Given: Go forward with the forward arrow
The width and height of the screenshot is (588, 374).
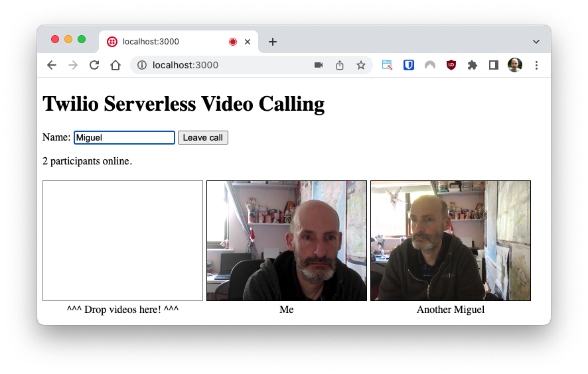Looking at the screenshot, I should [x=73, y=65].
